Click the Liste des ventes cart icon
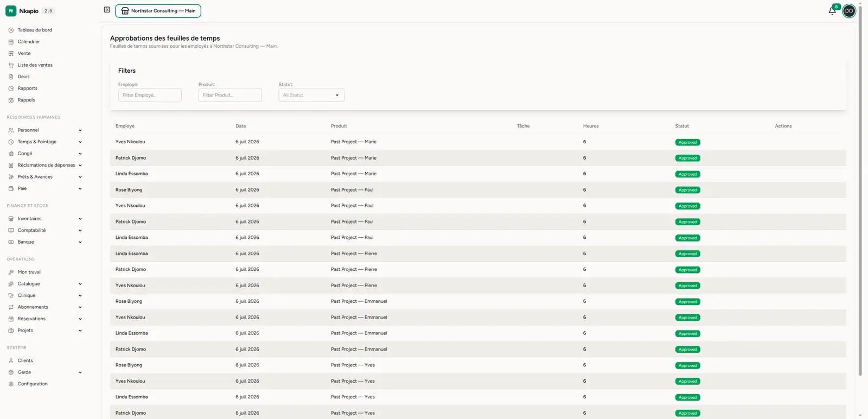Image resolution: width=868 pixels, height=419 pixels. [x=11, y=65]
